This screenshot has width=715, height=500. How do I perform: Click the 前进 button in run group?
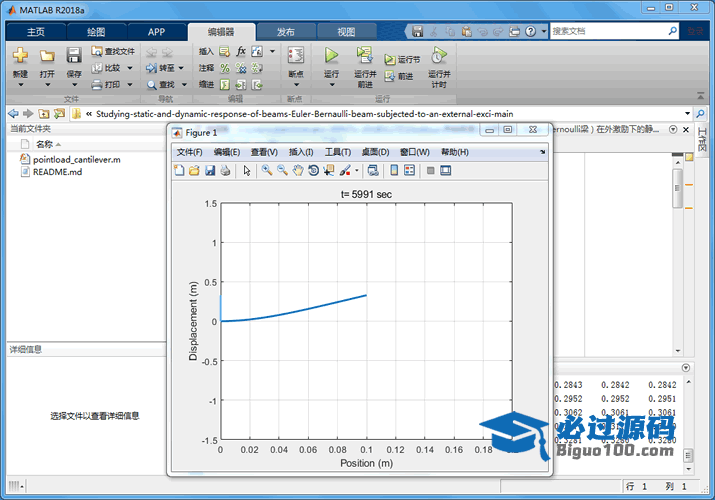pos(399,76)
